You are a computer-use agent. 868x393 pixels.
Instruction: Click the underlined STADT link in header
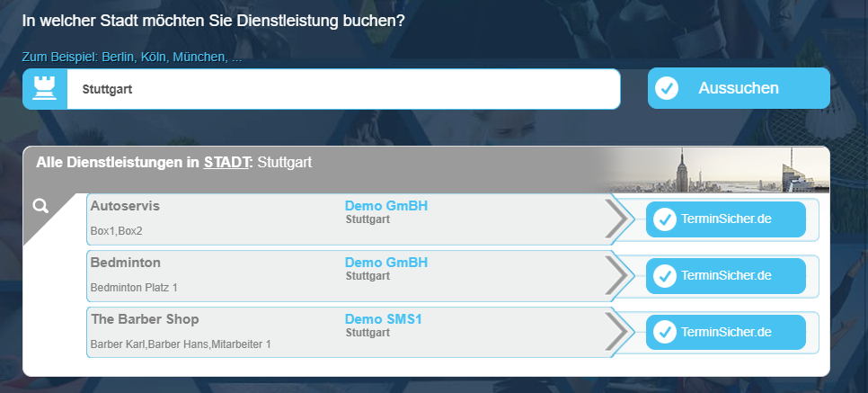click(227, 163)
